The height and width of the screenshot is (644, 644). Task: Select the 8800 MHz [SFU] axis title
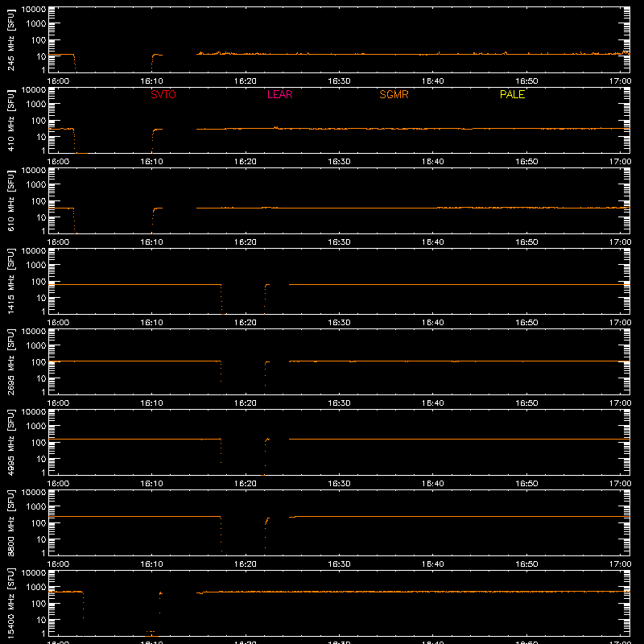(11, 522)
